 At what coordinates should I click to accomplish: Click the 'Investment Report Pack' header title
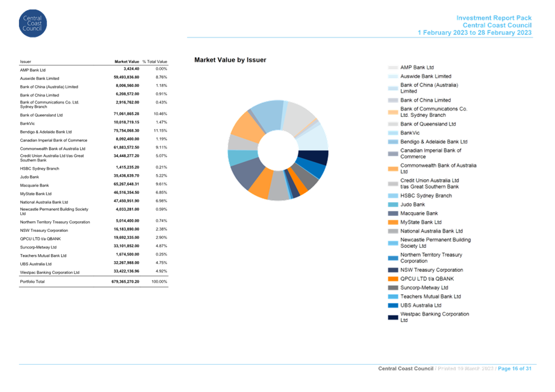[494, 18]
